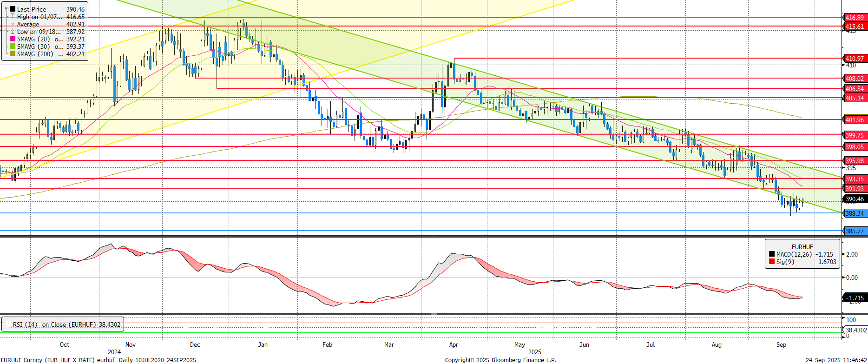Click the EURHUF title in MACD legend
The image size is (868, 364).
click(x=802, y=247)
